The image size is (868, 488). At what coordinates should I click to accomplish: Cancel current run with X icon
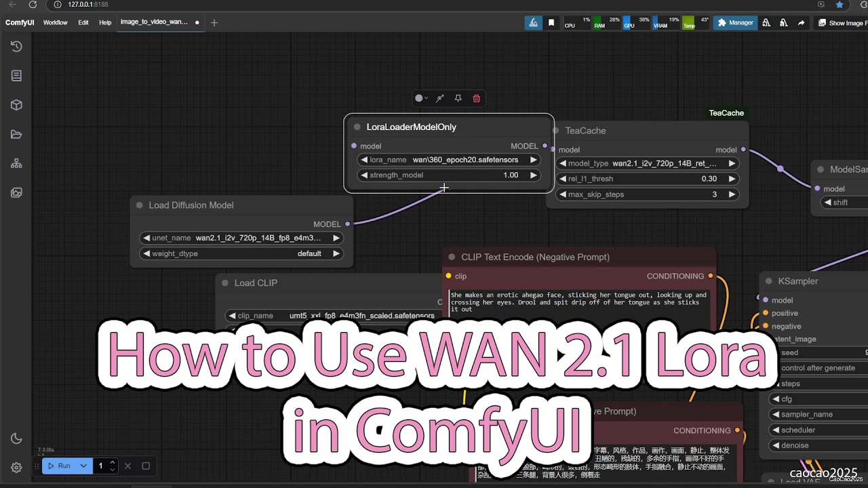pyautogui.click(x=127, y=466)
